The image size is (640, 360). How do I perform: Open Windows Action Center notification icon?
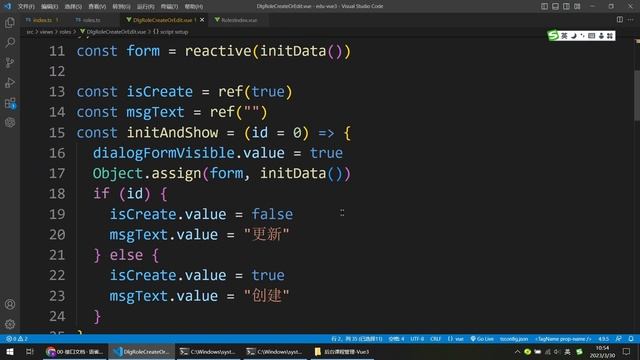pyautogui.click(x=627, y=351)
